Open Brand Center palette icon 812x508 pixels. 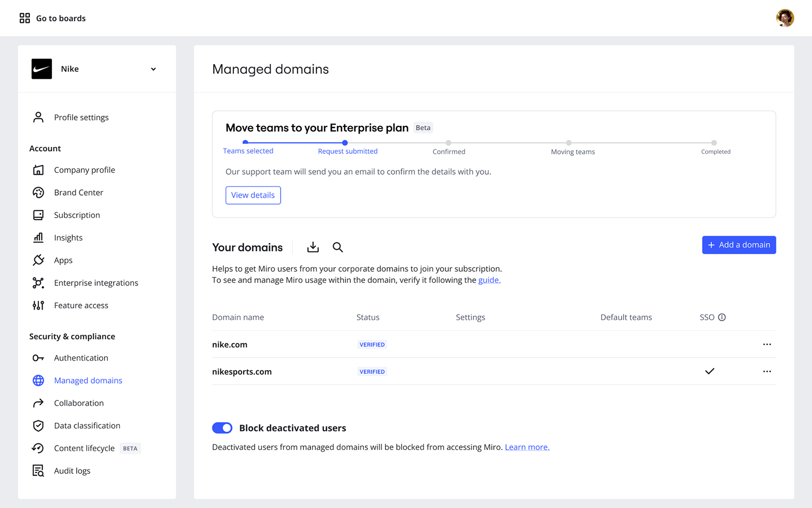click(39, 193)
